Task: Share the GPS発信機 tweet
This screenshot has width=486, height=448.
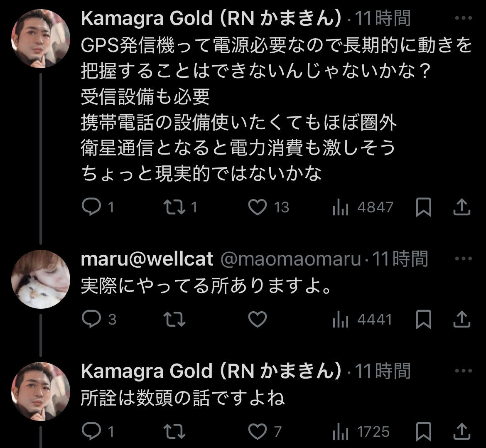Action: click(461, 207)
